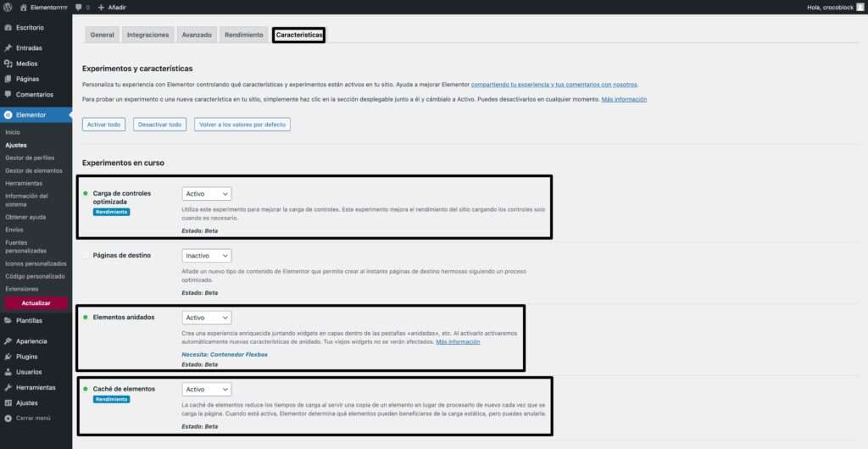Click the home icon beside Elementorrrrr

pos(23,7)
